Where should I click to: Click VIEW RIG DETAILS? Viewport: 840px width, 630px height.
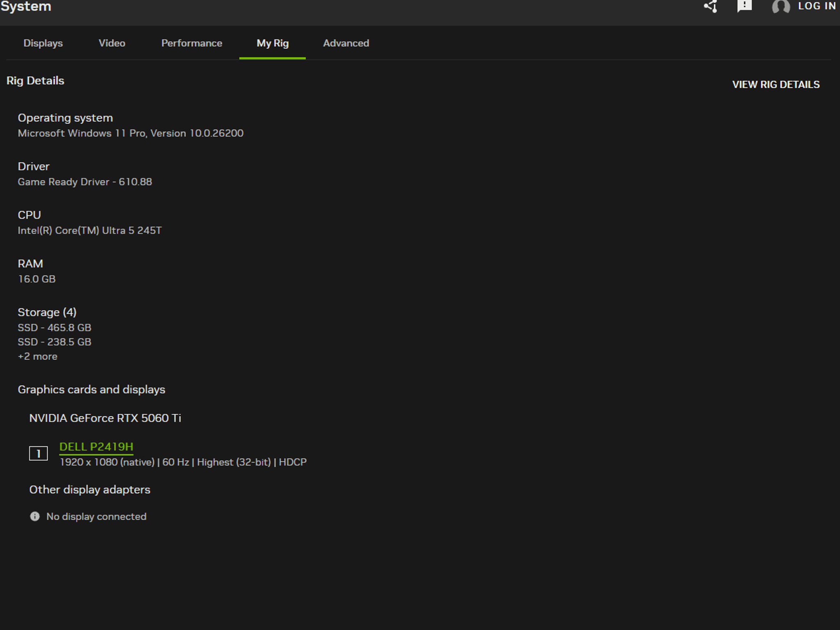(x=776, y=84)
